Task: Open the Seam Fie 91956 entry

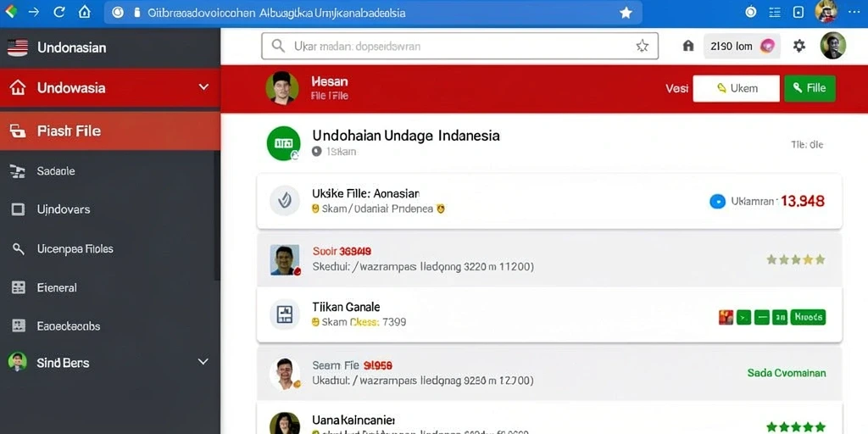Action: click(549, 373)
